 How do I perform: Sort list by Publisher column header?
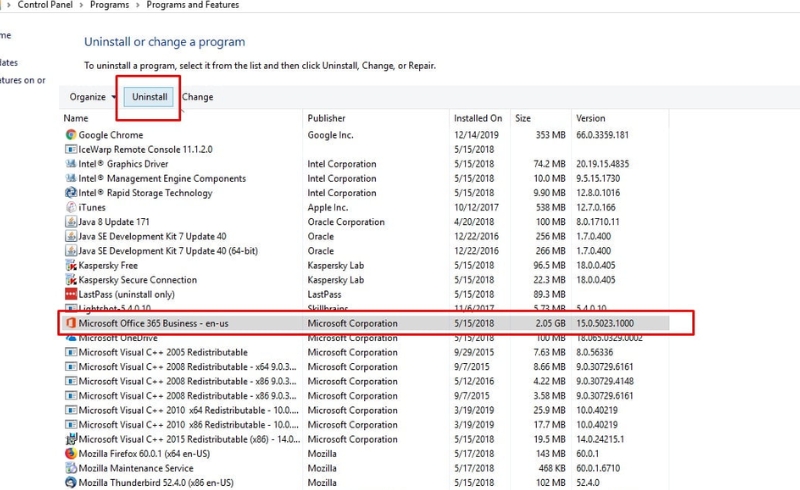point(327,118)
